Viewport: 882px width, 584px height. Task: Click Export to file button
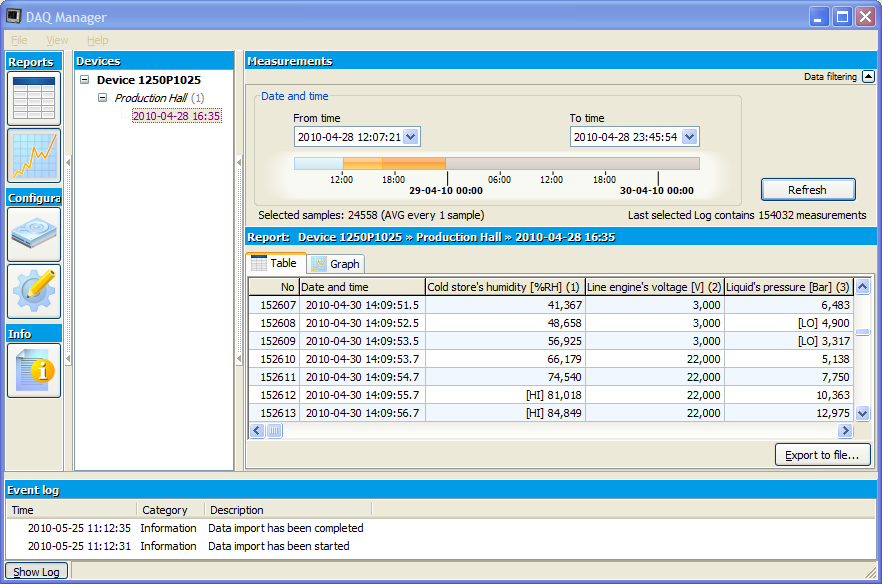pyautogui.click(x=822, y=455)
